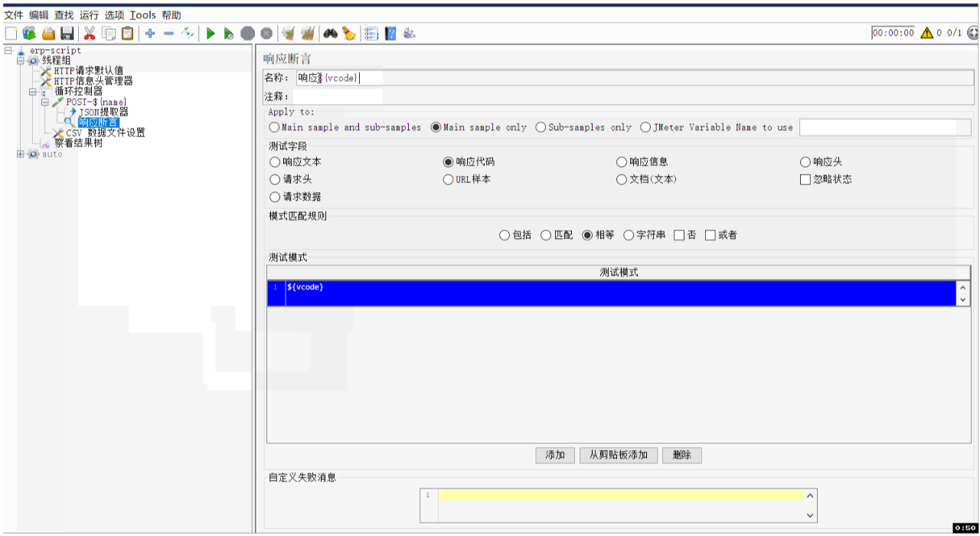Expand the auto thread group node
The image size is (980, 536).
click(x=21, y=154)
